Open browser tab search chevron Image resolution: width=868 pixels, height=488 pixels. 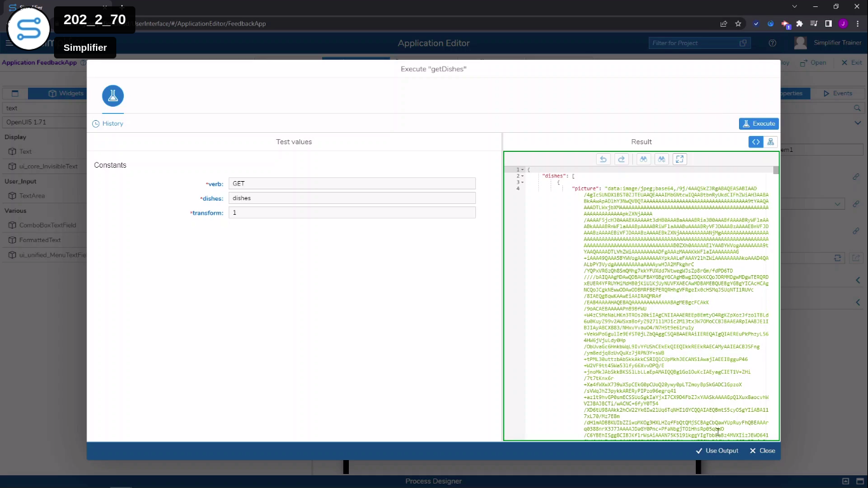(794, 6)
